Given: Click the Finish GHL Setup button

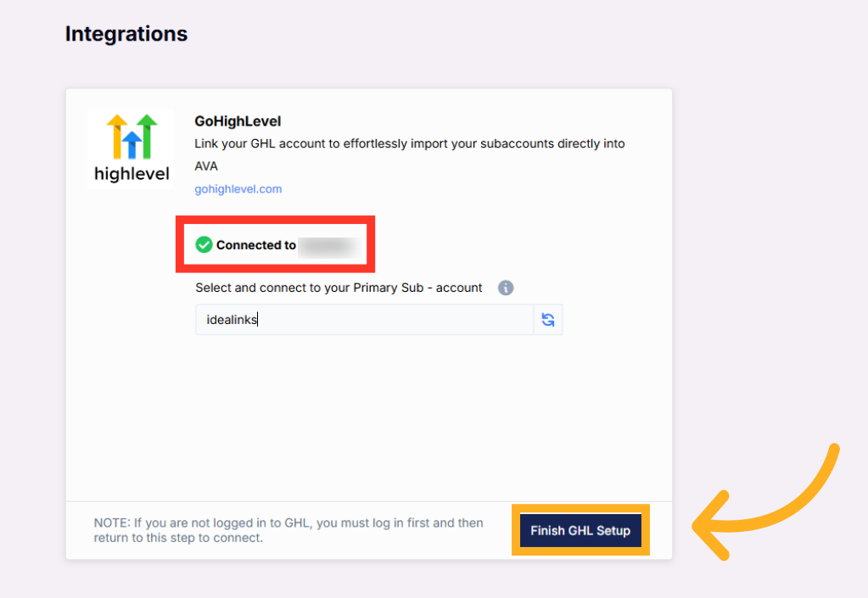Looking at the screenshot, I should click(580, 530).
